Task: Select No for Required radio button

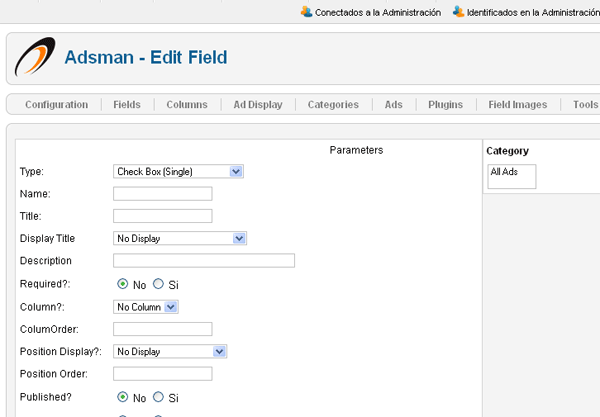Action: [122, 284]
